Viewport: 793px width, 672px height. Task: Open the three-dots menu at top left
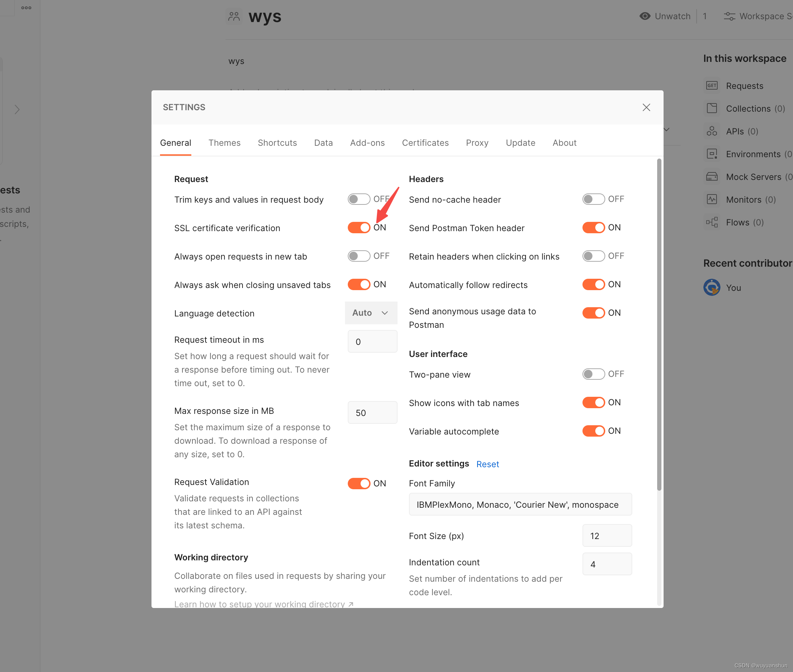coord(26,7)
